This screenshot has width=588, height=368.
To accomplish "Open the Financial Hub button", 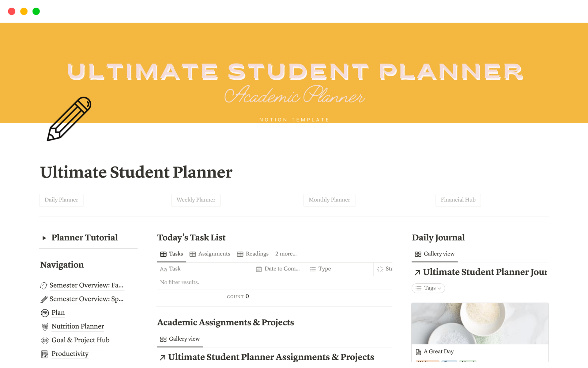I will (x=458, y=200).
